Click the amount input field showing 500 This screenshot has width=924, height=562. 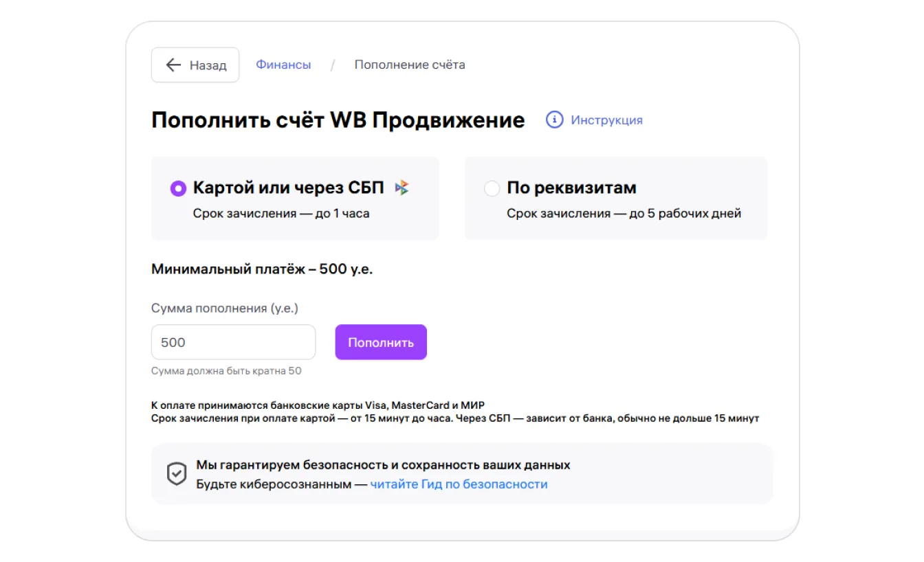(x=233, y=342)
